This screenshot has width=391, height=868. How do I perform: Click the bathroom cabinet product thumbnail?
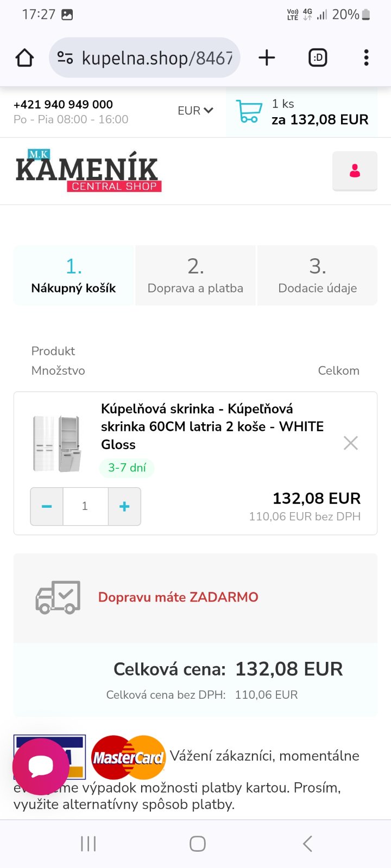tap(56, 443)
